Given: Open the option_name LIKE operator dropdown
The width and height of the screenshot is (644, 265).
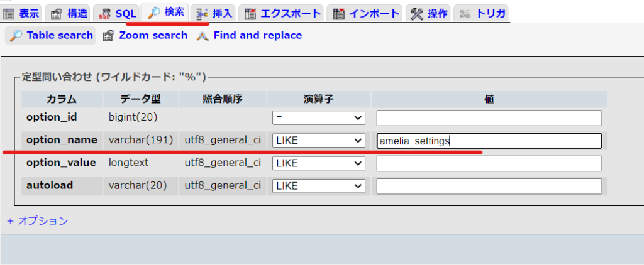Looking at the screenshot, I should 319,141.
